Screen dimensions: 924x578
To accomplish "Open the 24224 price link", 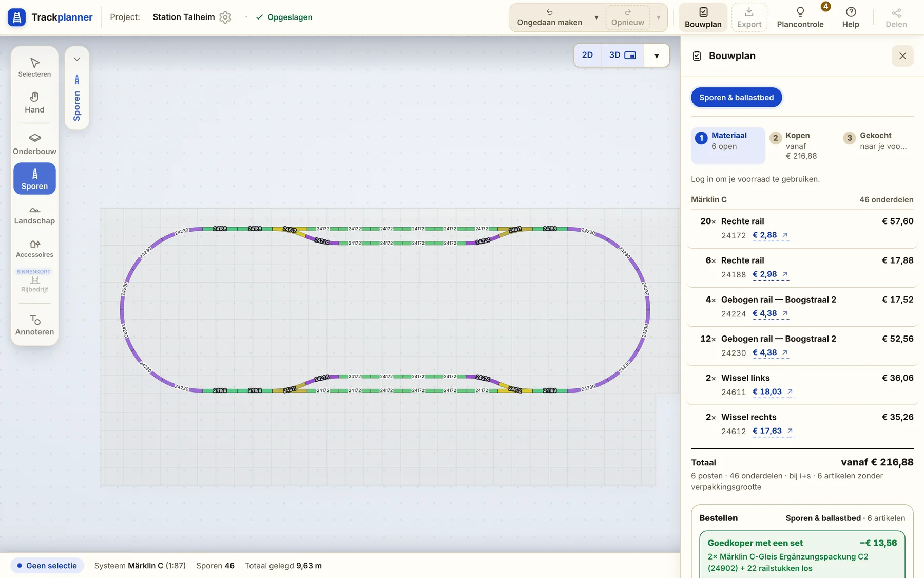I will 770,313.
